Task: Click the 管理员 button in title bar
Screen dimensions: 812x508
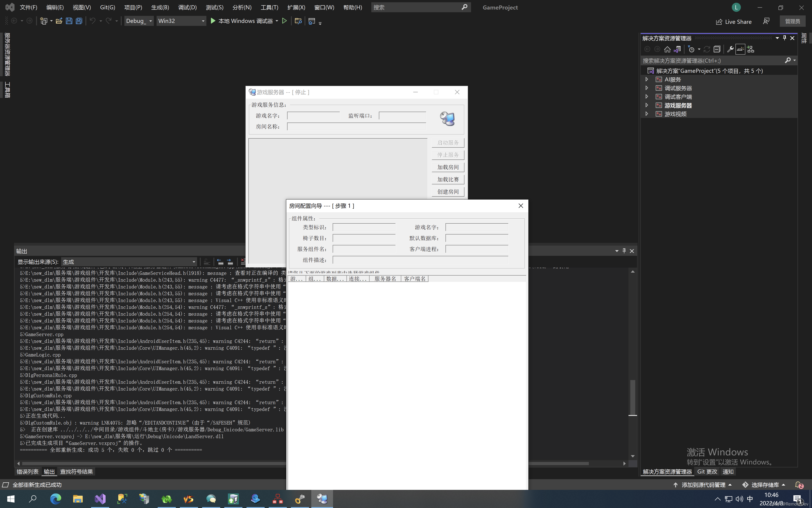Action: click(793, 21)
